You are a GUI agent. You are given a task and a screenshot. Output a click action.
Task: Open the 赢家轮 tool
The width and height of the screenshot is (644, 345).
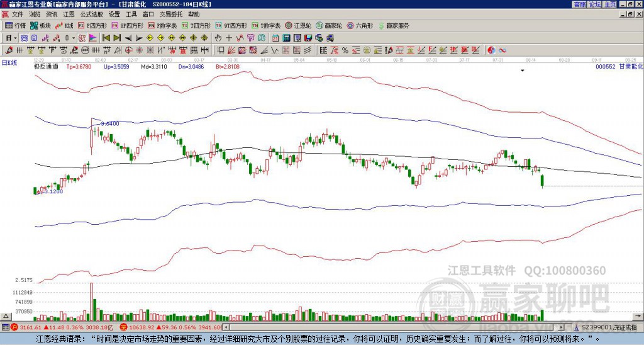coord(329,25)
